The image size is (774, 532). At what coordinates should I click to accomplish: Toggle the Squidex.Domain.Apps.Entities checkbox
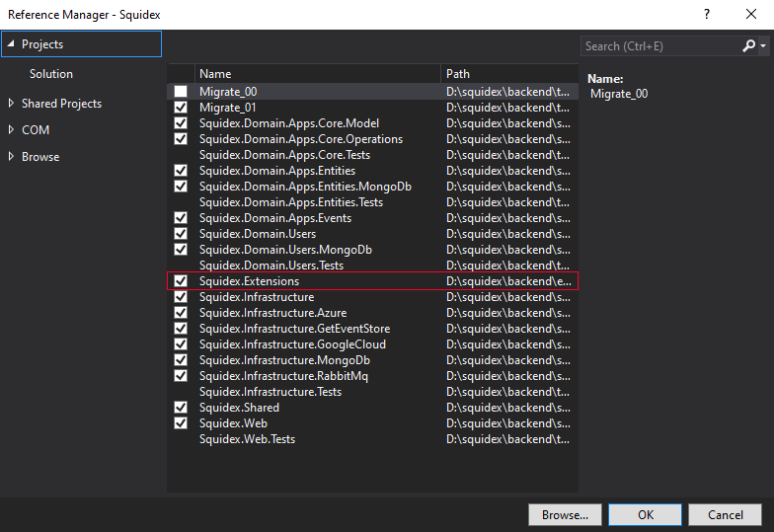[181, 170]
